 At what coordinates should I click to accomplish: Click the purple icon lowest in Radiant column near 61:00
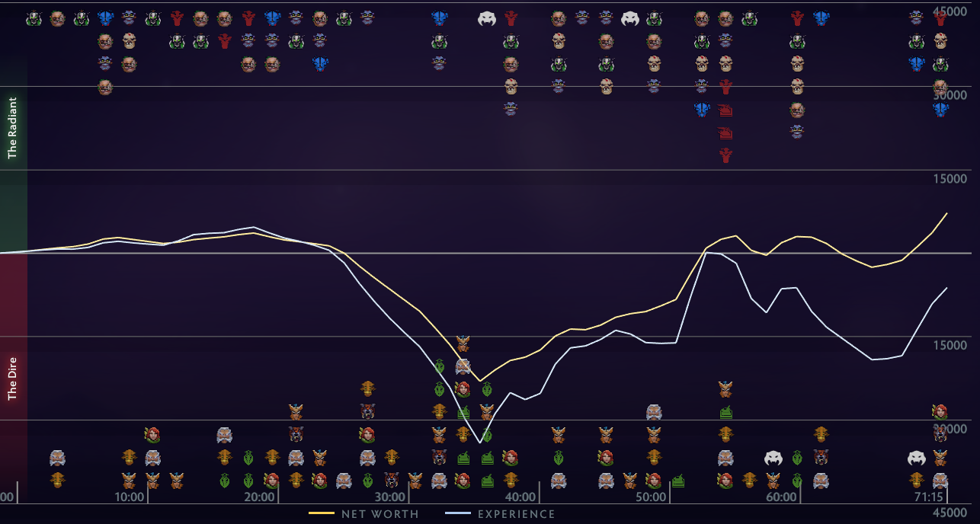tap(797, 132)
